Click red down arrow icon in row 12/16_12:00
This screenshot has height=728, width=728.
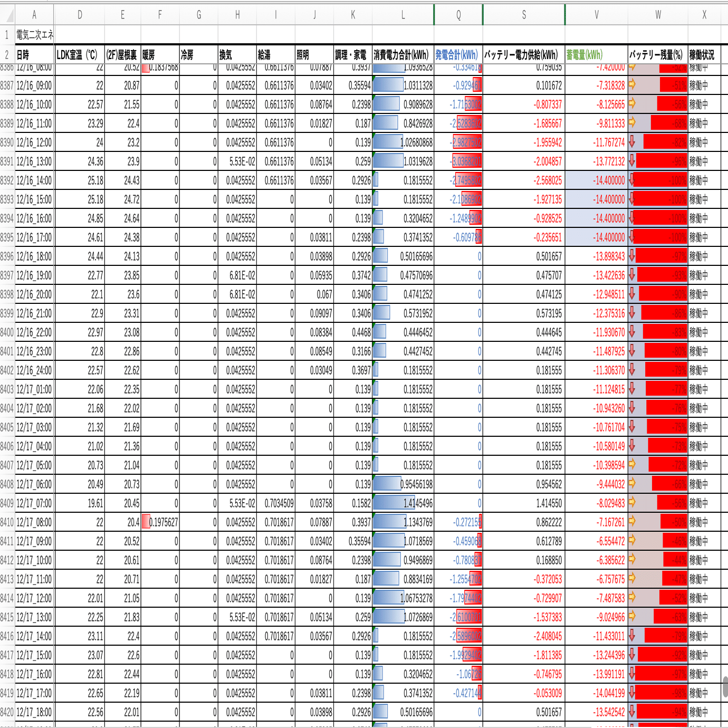(632, 141)
